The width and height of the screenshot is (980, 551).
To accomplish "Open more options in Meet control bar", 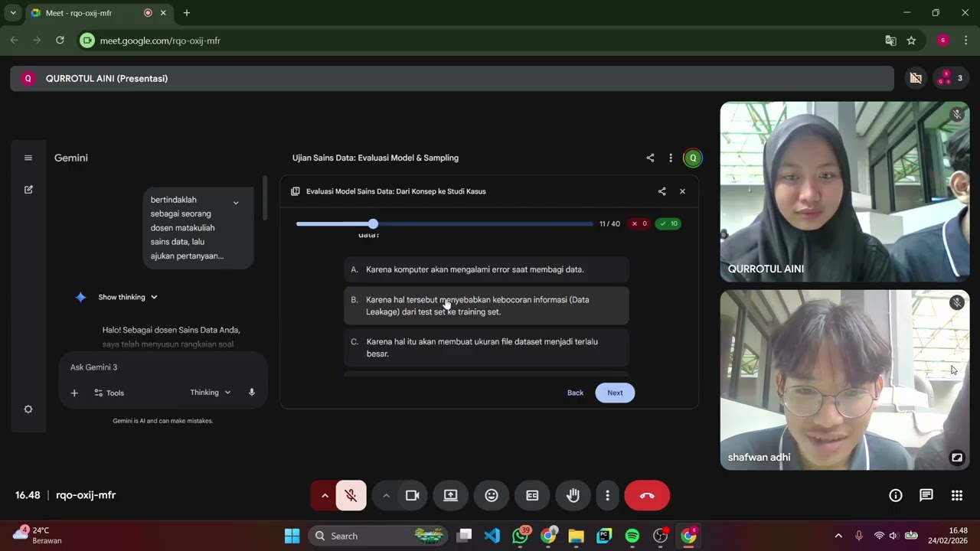I will coord(607,495).
